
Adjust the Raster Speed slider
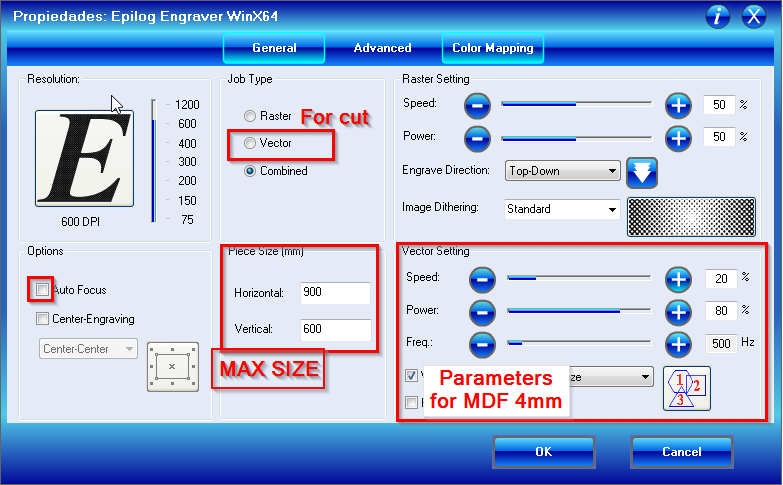point(577,104)
